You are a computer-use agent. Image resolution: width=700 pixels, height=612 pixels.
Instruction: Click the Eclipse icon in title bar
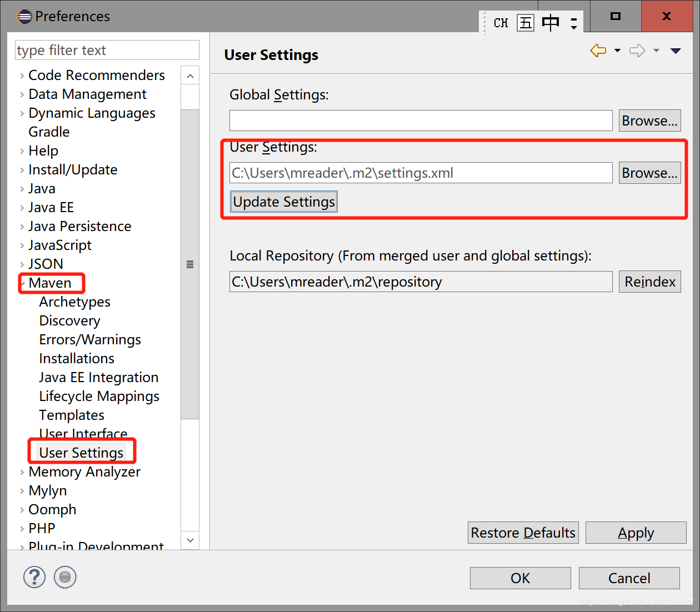coord(24,16)
